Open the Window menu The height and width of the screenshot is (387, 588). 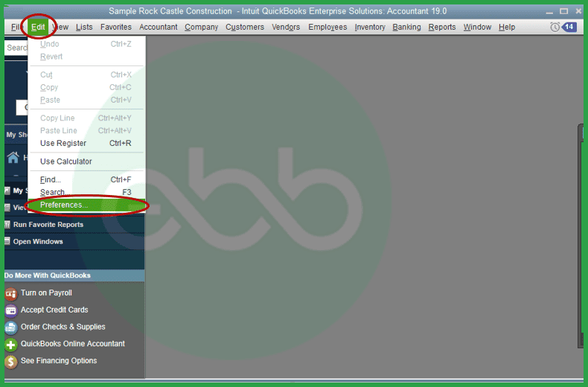(x=477, y=27)
